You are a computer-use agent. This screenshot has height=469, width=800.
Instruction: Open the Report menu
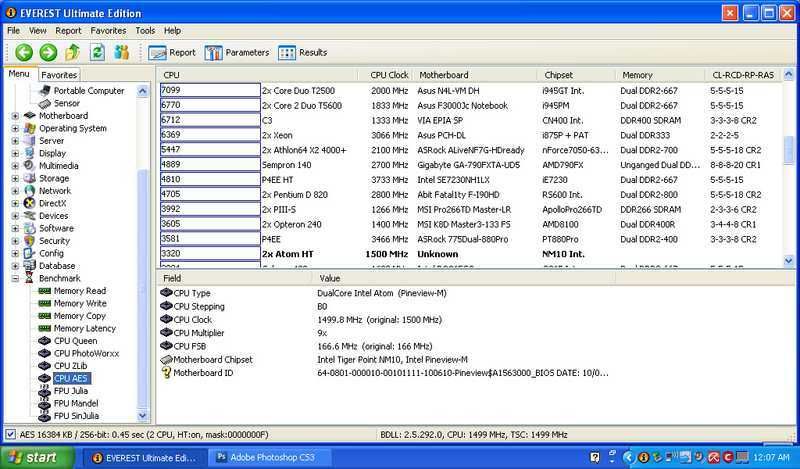coord(68,31)
